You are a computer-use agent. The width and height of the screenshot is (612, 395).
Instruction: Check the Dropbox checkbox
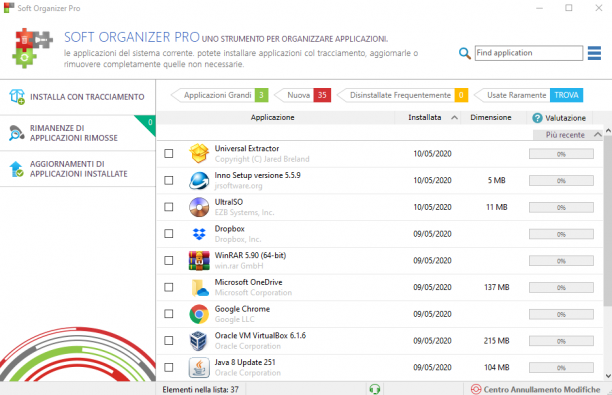point(169,233)
